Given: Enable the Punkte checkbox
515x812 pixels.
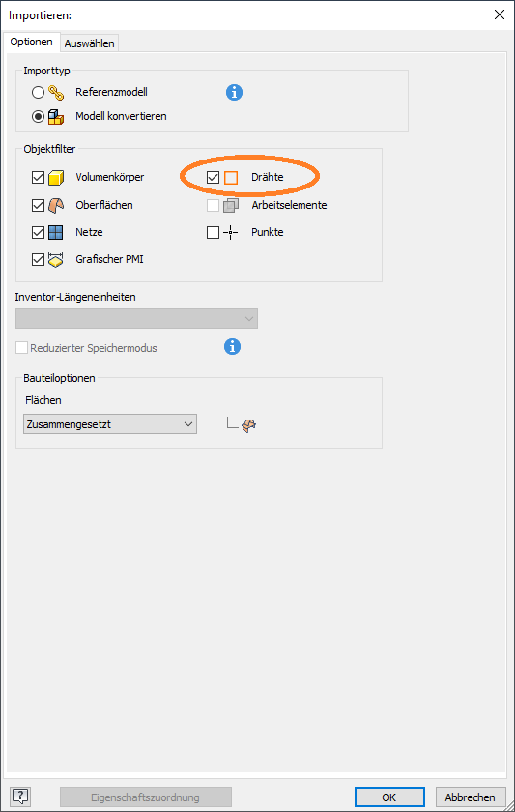Looking at the screenshot, I should tap(213, 233).
